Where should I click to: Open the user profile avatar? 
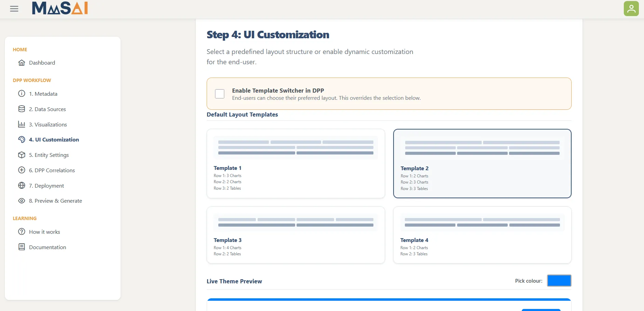631,9
